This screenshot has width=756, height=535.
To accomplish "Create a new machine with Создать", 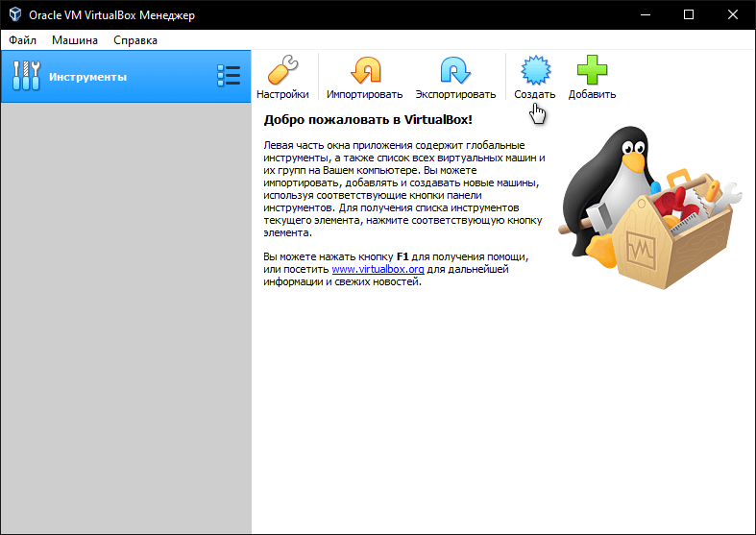I will pos(535,77).
